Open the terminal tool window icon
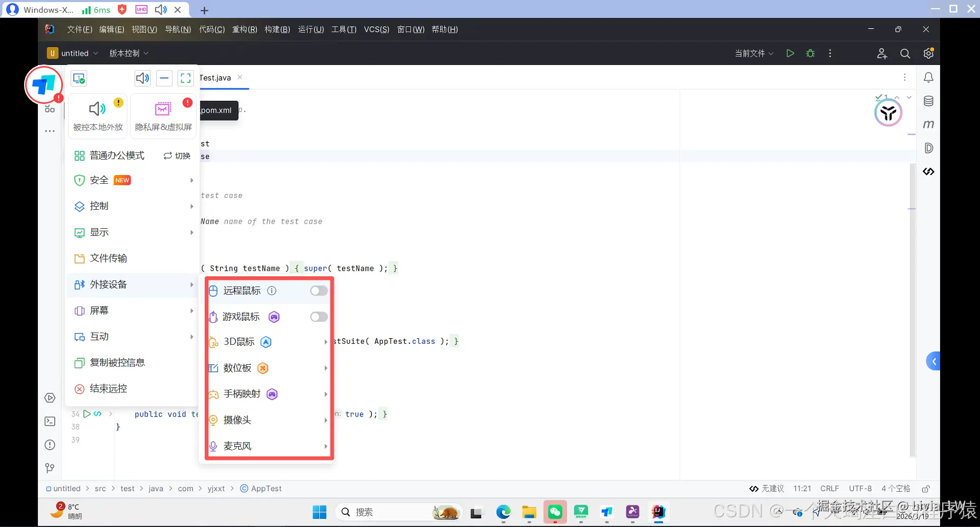Viewport: 980px width, 527px height. [x=50, y=421]
